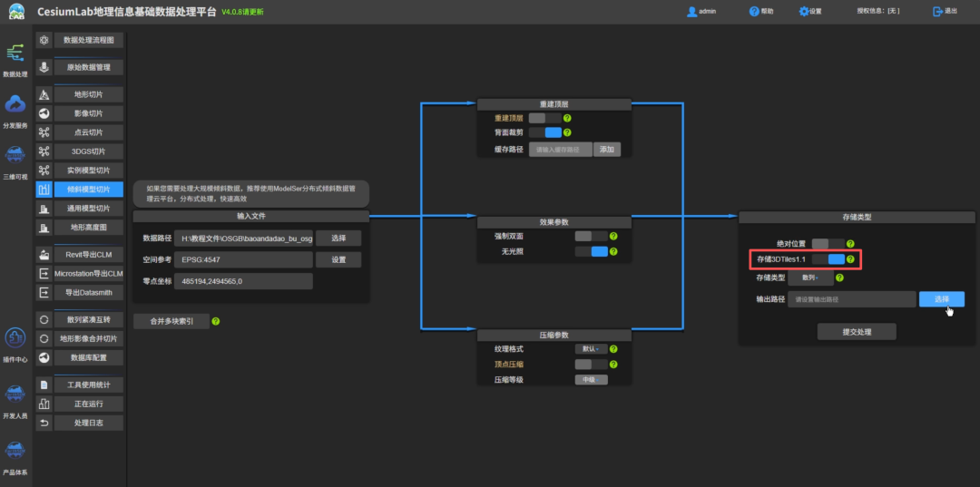Click icon beside 工具使用统计
980x487 pixels.
click(44, 385)
